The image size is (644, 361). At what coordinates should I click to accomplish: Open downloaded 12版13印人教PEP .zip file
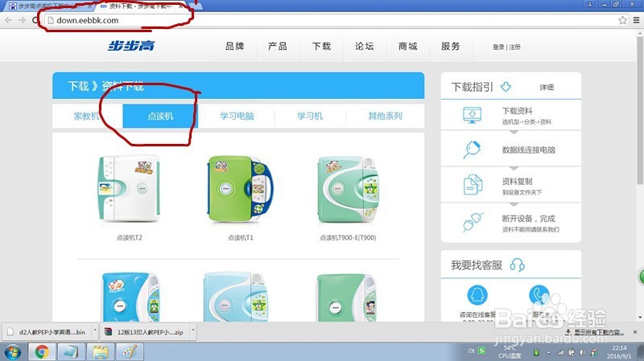click(145, 332)
